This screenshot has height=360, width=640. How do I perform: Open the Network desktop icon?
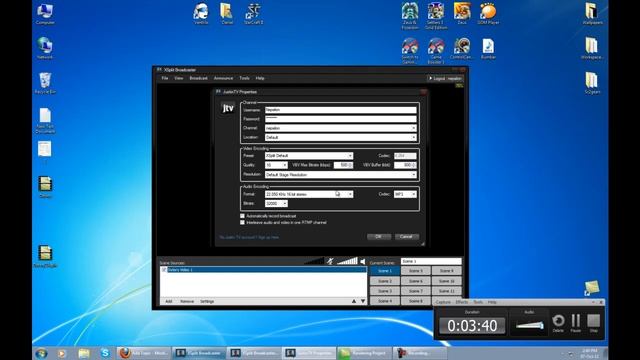45,48
